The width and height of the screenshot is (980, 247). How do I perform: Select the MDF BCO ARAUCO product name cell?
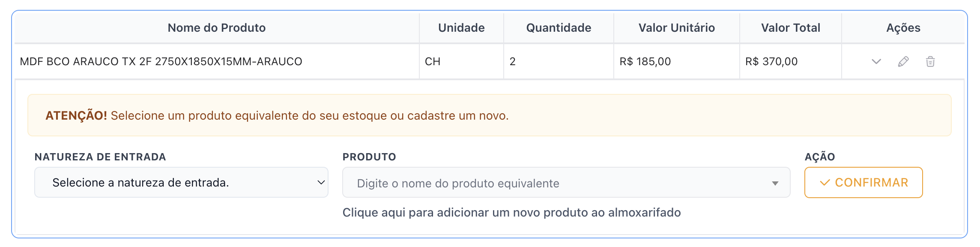(x=161, y=62)
